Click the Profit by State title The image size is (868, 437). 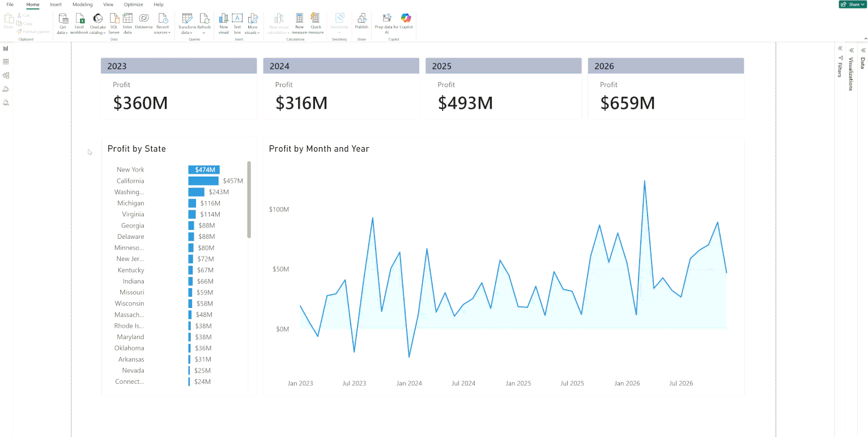(137, 149)
